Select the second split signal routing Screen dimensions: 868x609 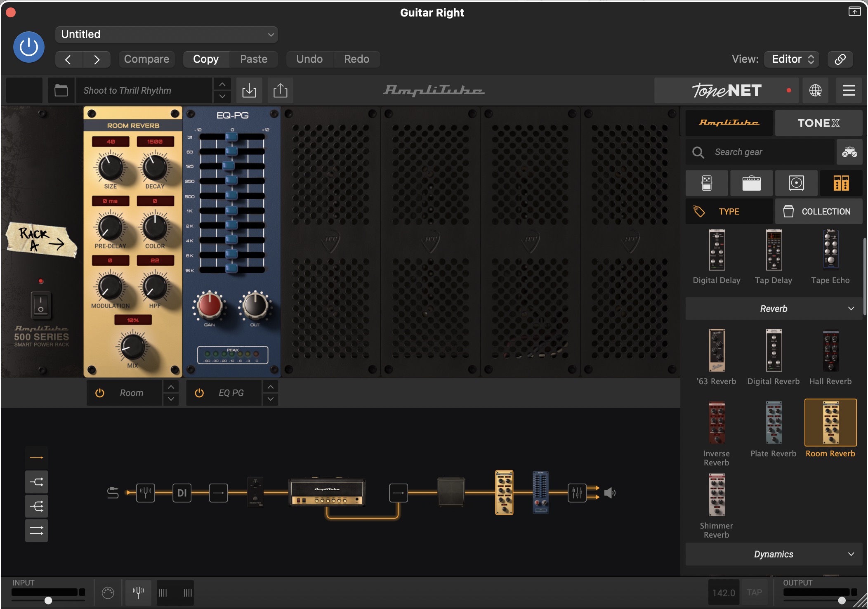tap(36, 482)
